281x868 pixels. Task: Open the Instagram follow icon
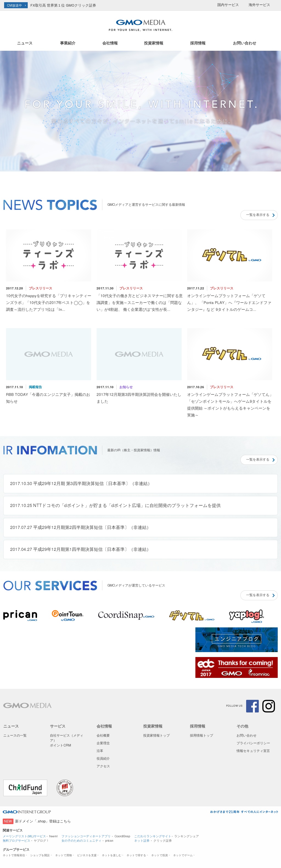(269, 706)
